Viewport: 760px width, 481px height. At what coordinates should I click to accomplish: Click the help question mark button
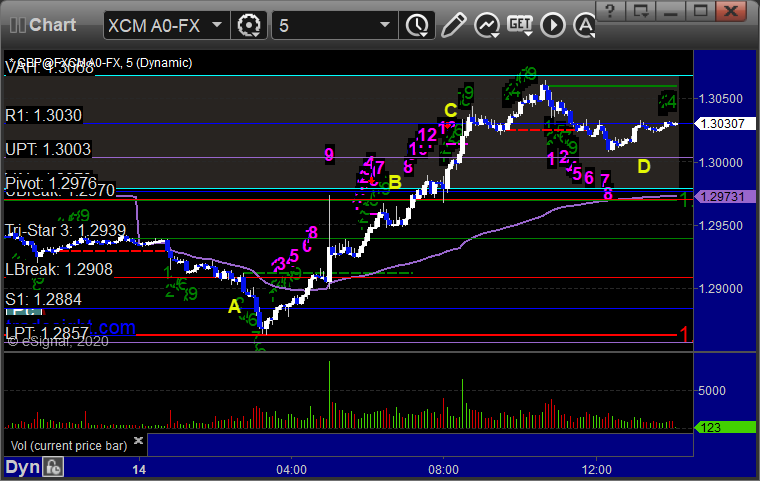(x=610, y=11)
